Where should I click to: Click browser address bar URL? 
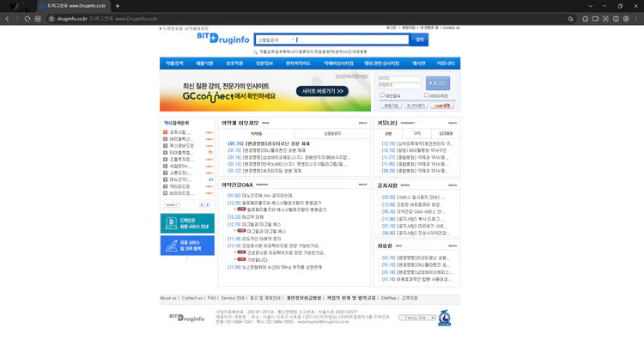(72, 19)
